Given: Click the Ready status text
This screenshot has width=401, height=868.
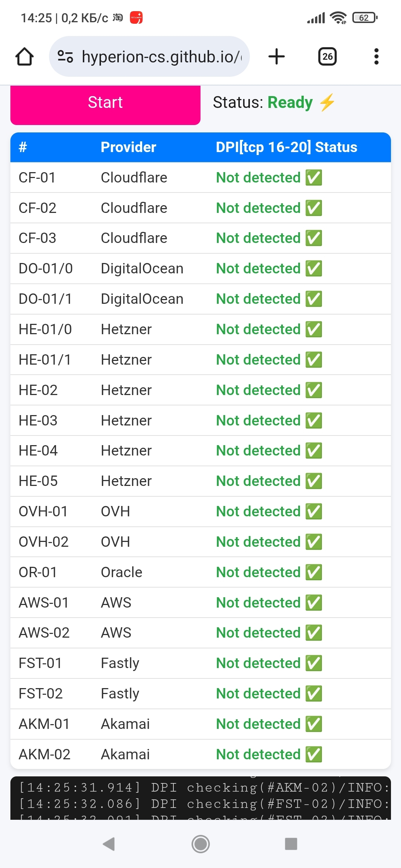Looking at the screenshot, I should coord(290,102).
